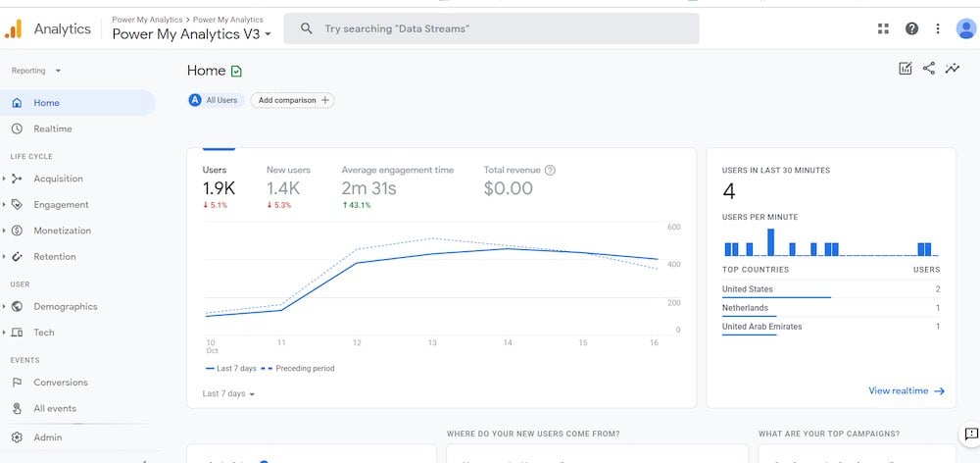980x463 pixels.
Task: Open the feedback icon at right edge
Action: 970,434
